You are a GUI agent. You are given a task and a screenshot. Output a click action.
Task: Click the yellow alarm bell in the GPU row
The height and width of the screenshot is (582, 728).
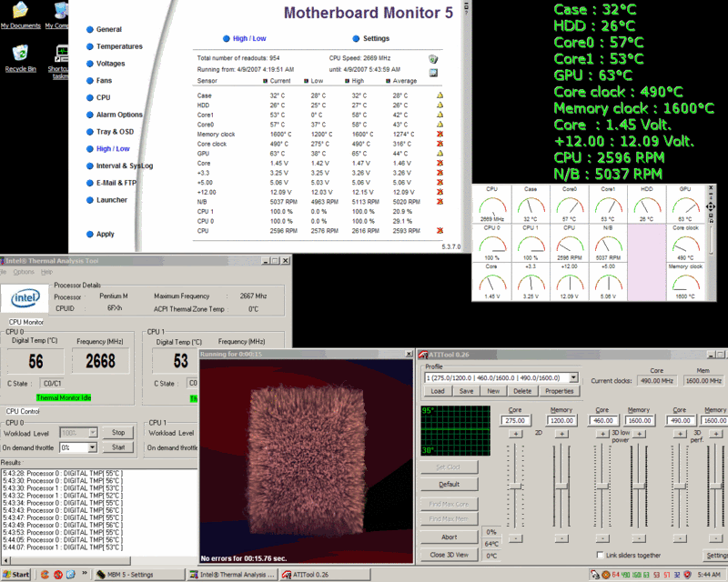440,153
